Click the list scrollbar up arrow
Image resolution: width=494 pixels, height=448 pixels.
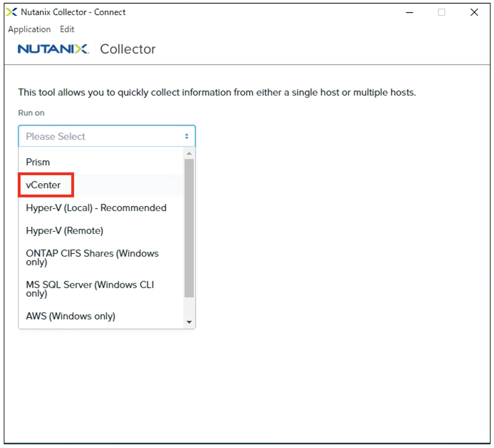[x=189, y=154]
